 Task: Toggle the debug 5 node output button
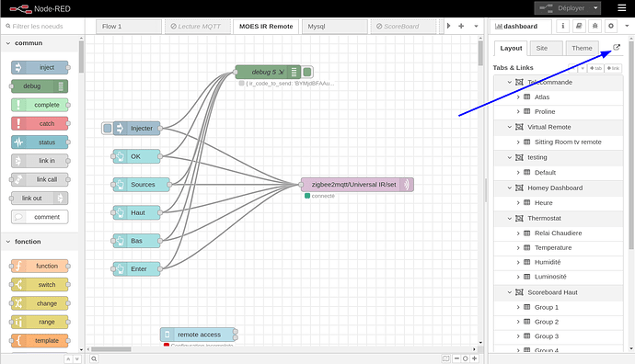point(307,72)
